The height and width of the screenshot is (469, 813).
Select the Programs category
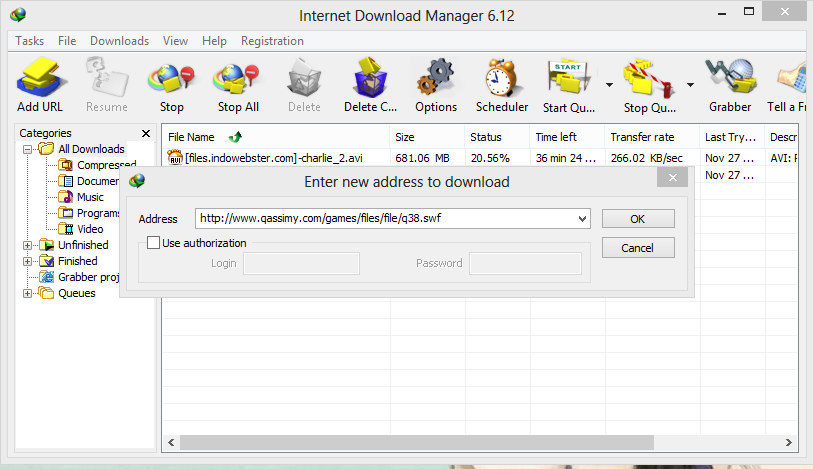(x=89, y=213)
